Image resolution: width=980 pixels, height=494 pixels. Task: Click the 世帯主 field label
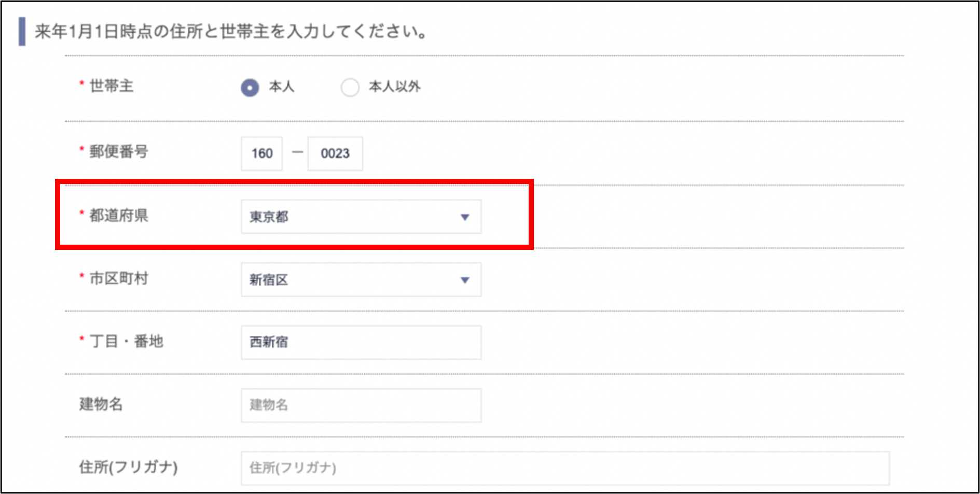pos(111,86)
